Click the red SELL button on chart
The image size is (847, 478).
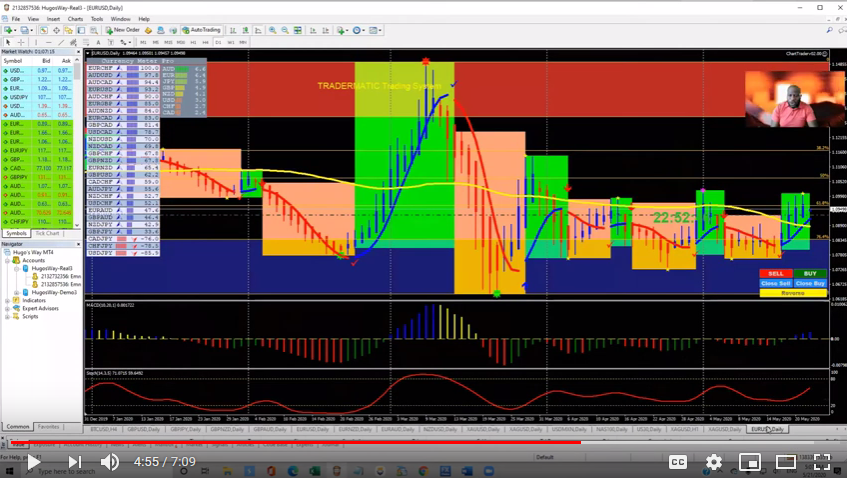coord(776,273)
